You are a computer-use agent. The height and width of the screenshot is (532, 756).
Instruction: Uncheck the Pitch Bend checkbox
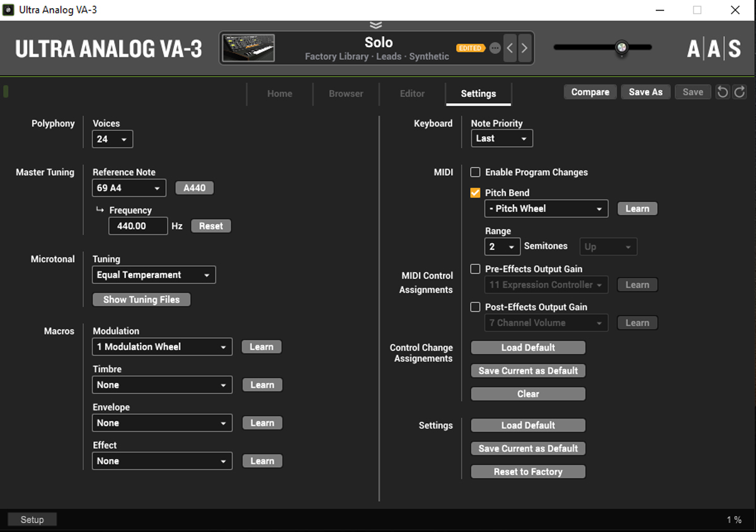point(476,193)
